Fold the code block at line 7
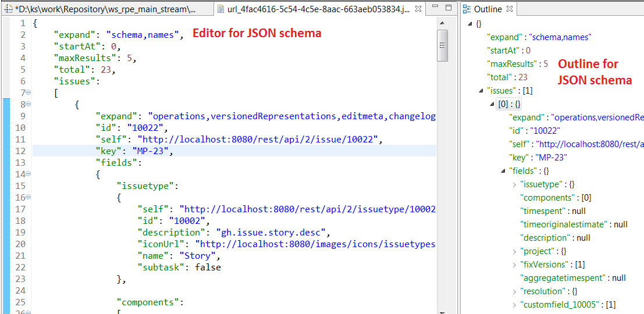Image resolution: width=644 pixels, height=314 pixels. (29, 93)
